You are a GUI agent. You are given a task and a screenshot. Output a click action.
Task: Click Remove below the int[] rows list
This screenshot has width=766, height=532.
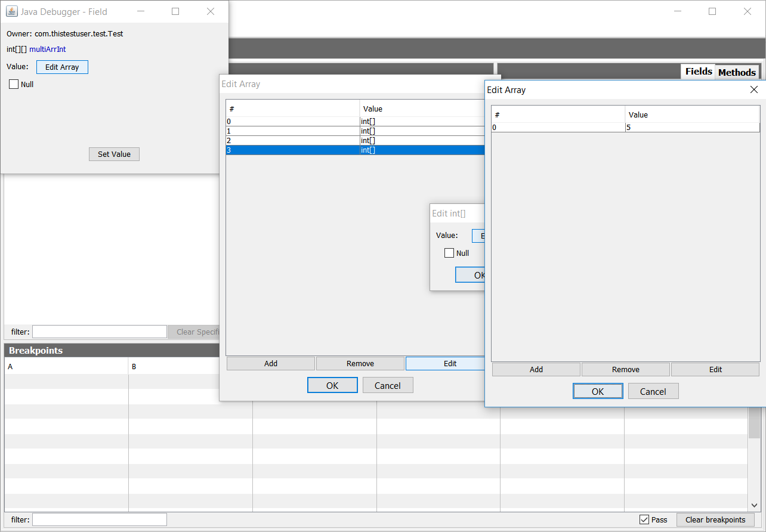(360, 363)
